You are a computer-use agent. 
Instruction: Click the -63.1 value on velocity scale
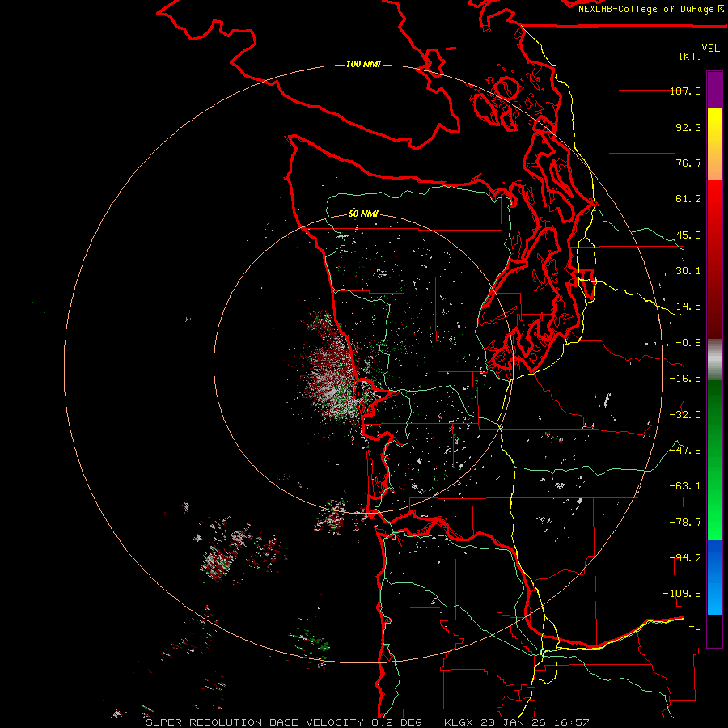pos(685,486)
